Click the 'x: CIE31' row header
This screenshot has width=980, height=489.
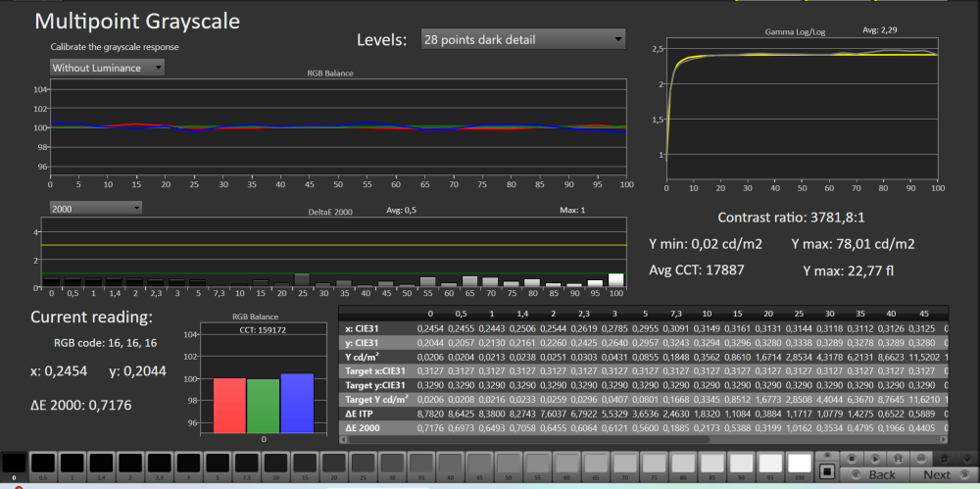(364, 327)
